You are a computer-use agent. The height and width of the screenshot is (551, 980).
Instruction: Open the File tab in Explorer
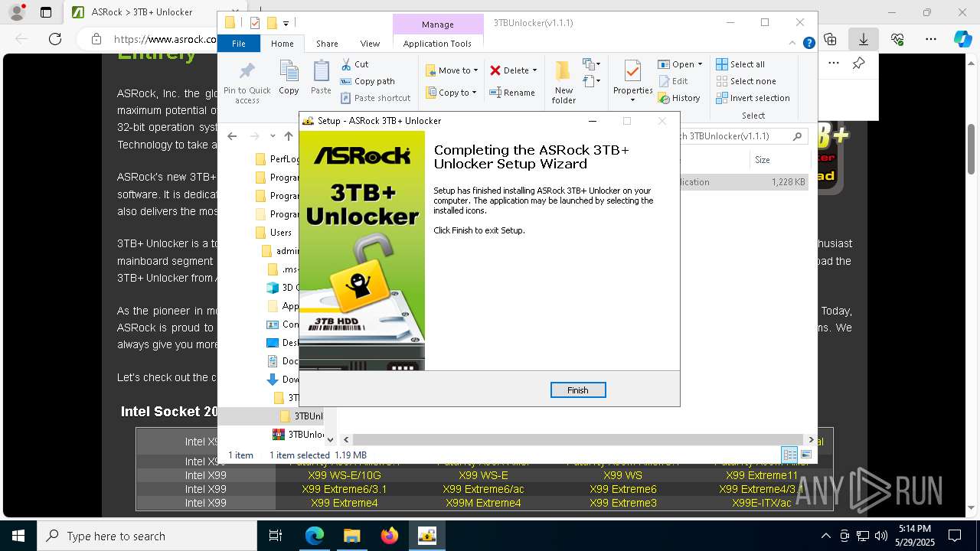(x=239, y=44)
